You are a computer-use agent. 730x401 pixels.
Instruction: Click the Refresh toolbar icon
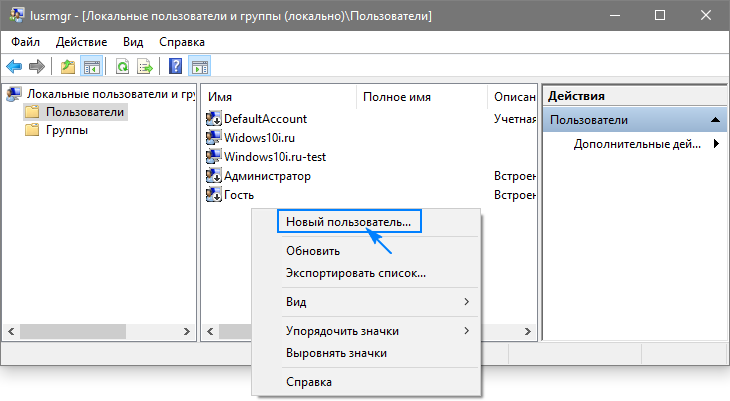pos(122,67)
